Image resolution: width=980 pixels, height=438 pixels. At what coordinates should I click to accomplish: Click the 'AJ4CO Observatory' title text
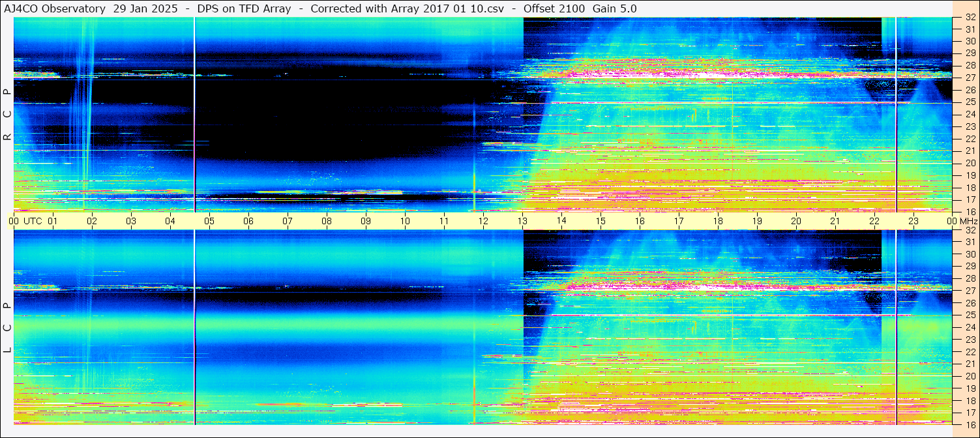click(x=55, y=8)
